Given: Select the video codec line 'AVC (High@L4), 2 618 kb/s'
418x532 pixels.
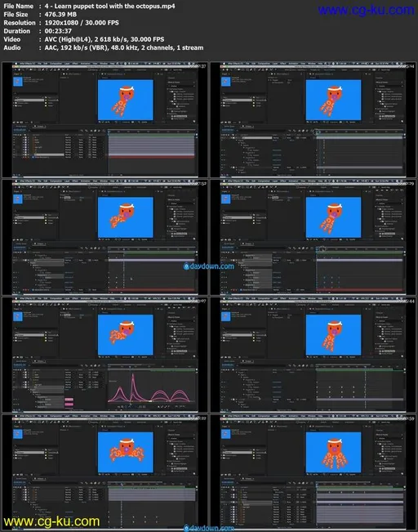Looking at the screenshot, I should 86,39.
